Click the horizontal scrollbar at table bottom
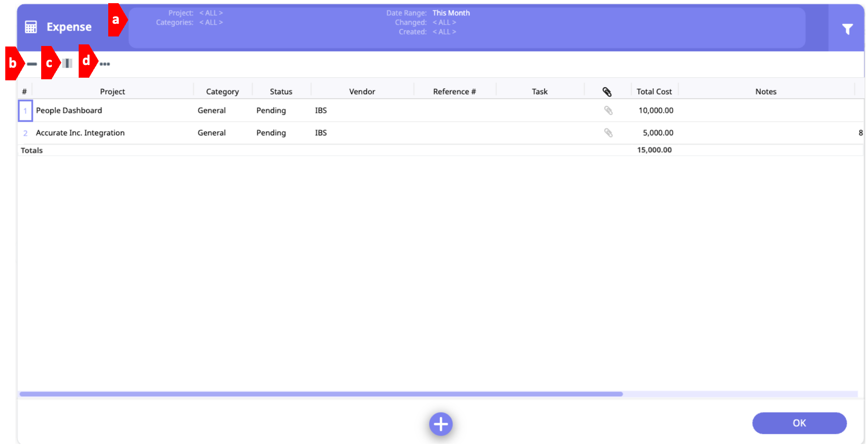Viewport: 868px width, 445px height. point(321,394)
